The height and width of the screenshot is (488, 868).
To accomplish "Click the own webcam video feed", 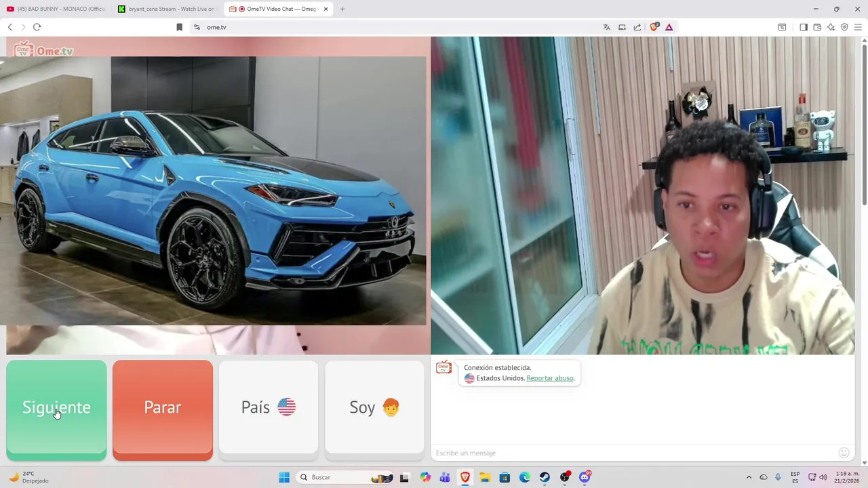I will (x=643, y=195).
